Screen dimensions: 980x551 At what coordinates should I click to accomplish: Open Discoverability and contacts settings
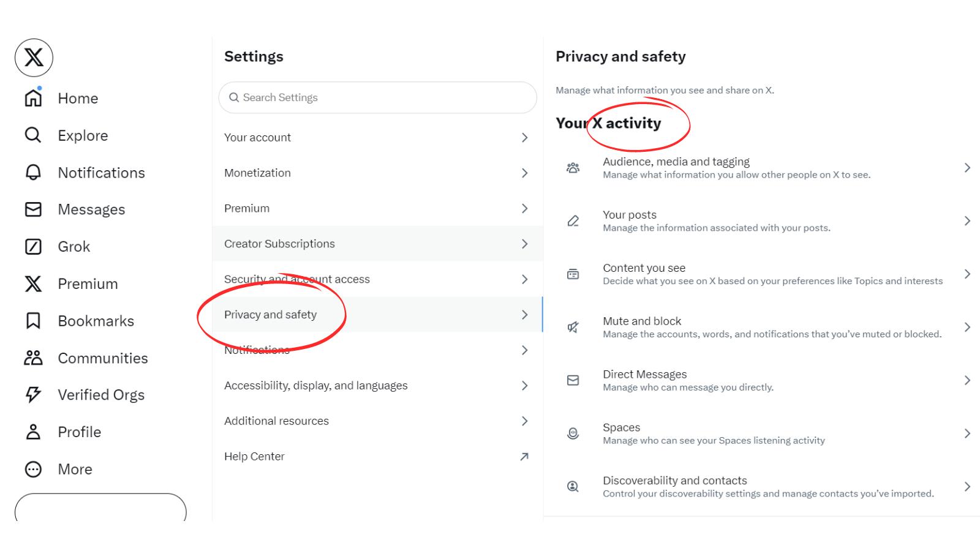click(674, 481)
